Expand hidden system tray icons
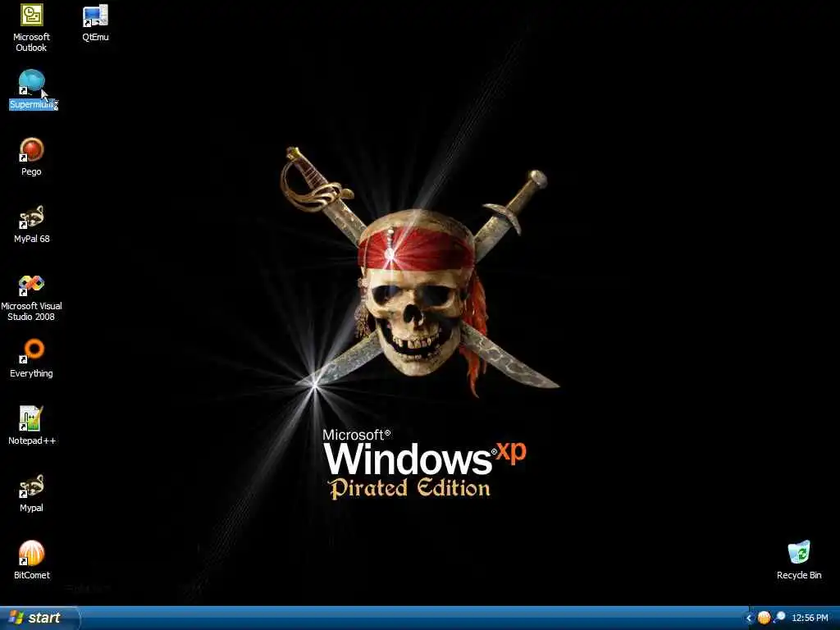Screen dimensions: 840x630 (x=749, y=619)
